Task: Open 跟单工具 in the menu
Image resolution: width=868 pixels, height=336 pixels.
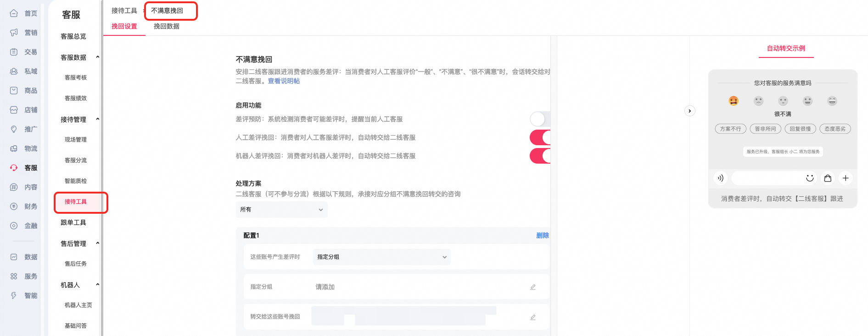Action: pyautogui.click(x=73, y=222)
